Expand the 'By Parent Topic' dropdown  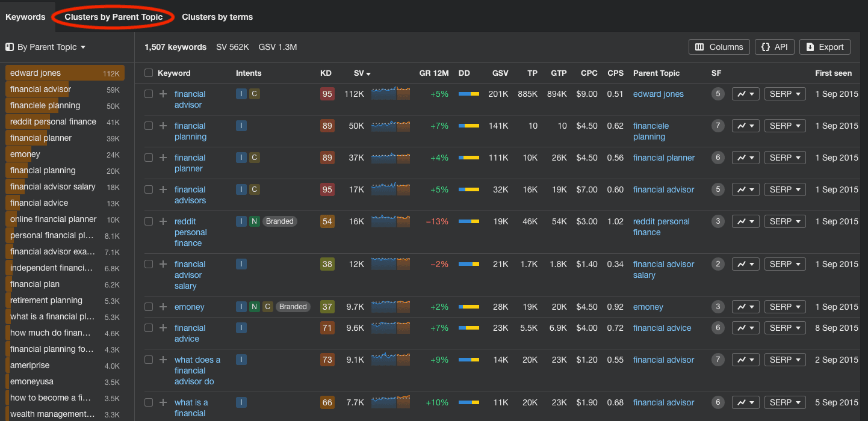click(46, 47)
